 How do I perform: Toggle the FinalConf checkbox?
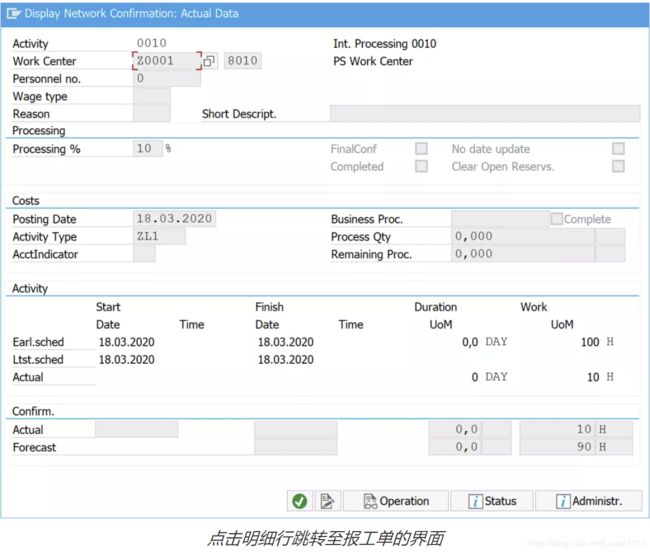click(421, 148)
